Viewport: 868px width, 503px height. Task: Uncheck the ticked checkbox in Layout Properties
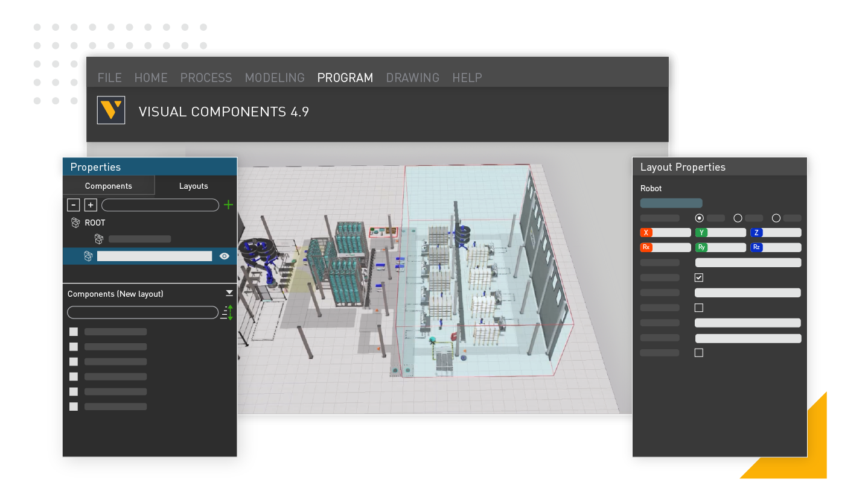(x=699, y=277)
